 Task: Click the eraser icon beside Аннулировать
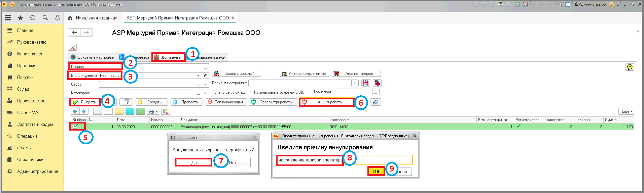[x=375, y=102]
